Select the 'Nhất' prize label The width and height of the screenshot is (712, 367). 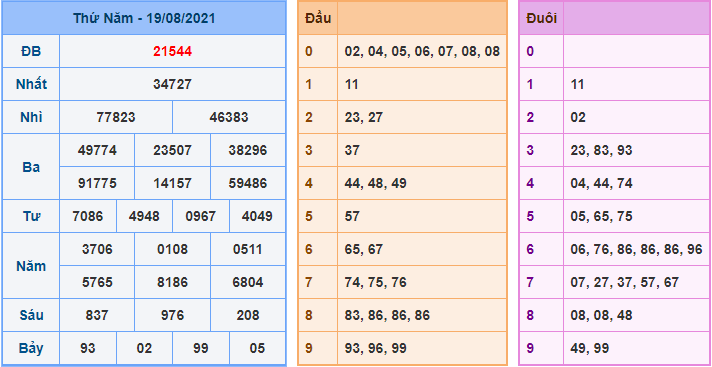click(x=31, y=84)
